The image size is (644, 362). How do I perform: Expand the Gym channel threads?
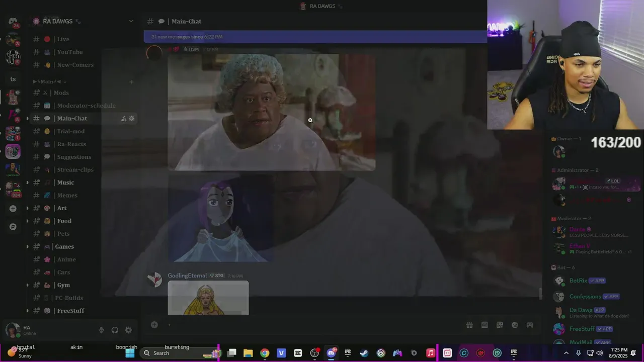[27, 285]
